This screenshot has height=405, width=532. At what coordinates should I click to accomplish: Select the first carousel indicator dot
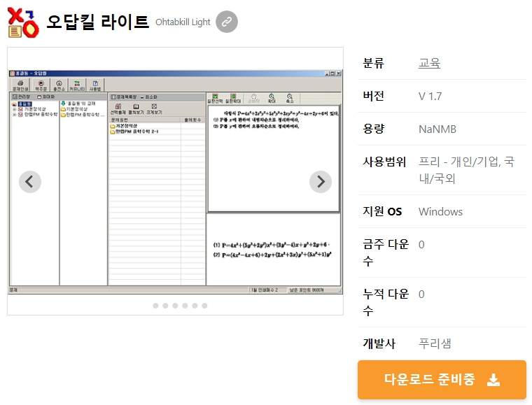pos(155,306)
